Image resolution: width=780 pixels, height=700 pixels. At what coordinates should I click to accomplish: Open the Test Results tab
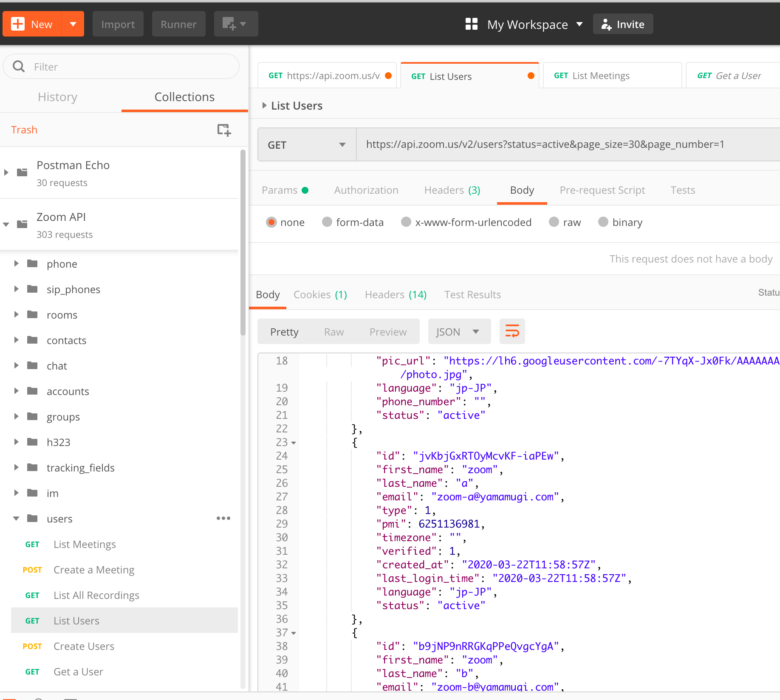click(x=472, y=294)
